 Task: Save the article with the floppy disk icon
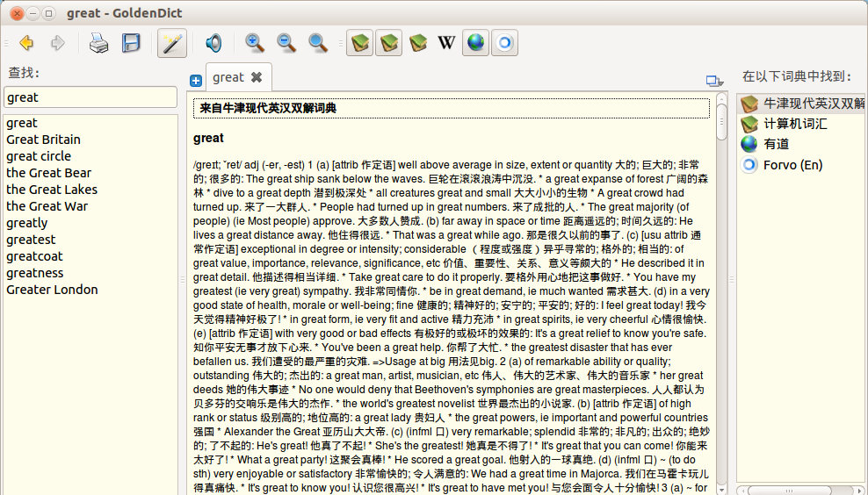[131, 43]
